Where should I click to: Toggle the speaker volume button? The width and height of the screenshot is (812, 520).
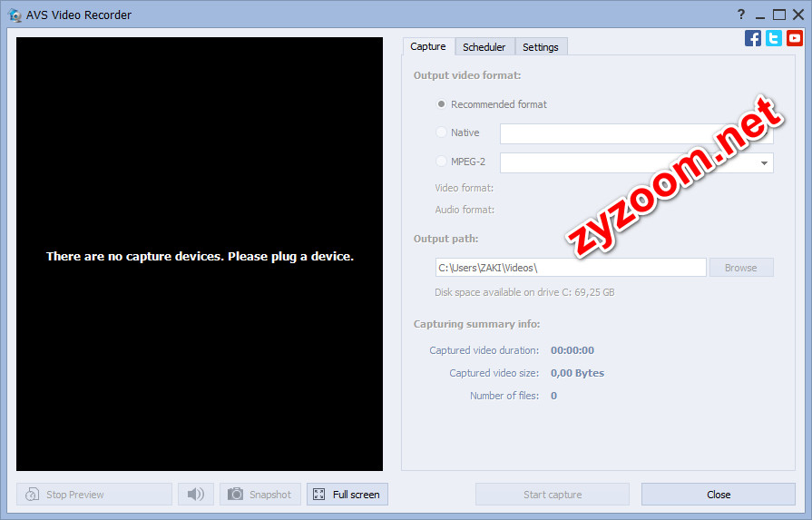pos(196,494)
